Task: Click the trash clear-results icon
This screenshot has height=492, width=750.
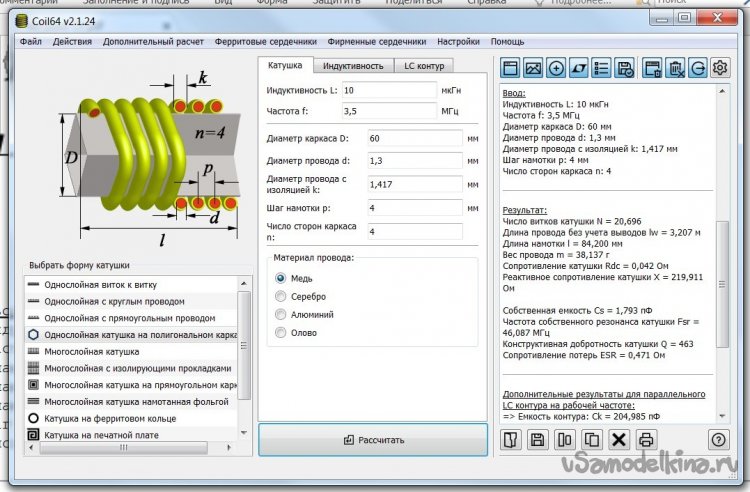Action: pyautogui.click(x=675, y=68)
